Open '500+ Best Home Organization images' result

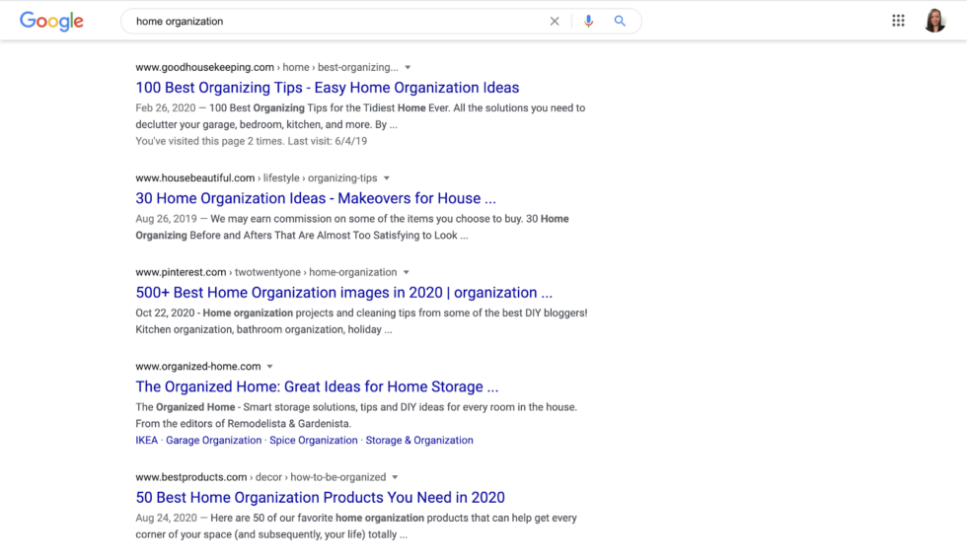click(x=344, y=293)
